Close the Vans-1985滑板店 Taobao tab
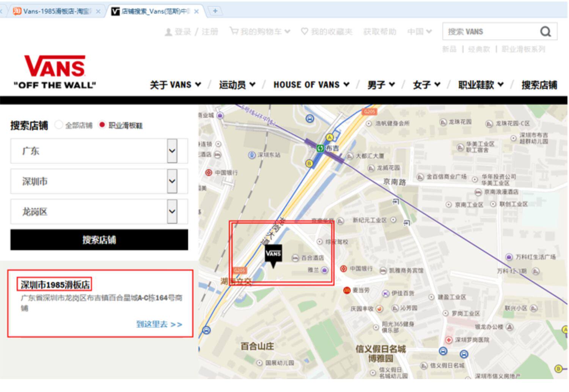 pyautogui.click(x=98, y=11)
